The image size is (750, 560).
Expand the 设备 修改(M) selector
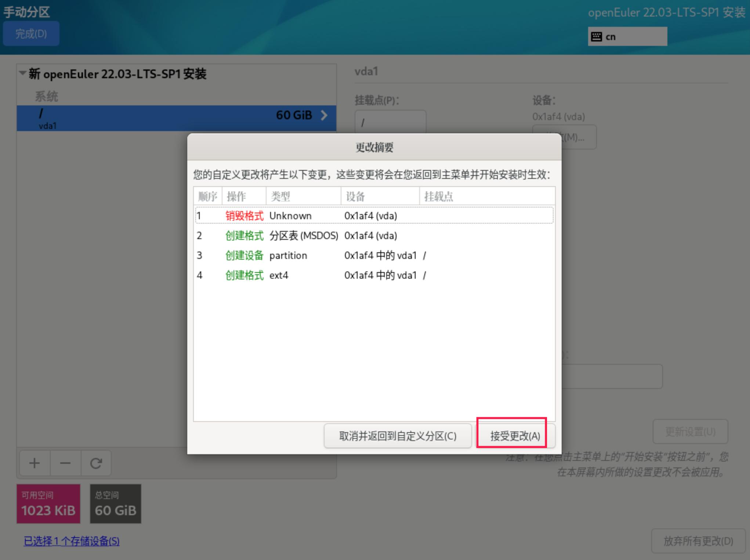coord(565,137)
